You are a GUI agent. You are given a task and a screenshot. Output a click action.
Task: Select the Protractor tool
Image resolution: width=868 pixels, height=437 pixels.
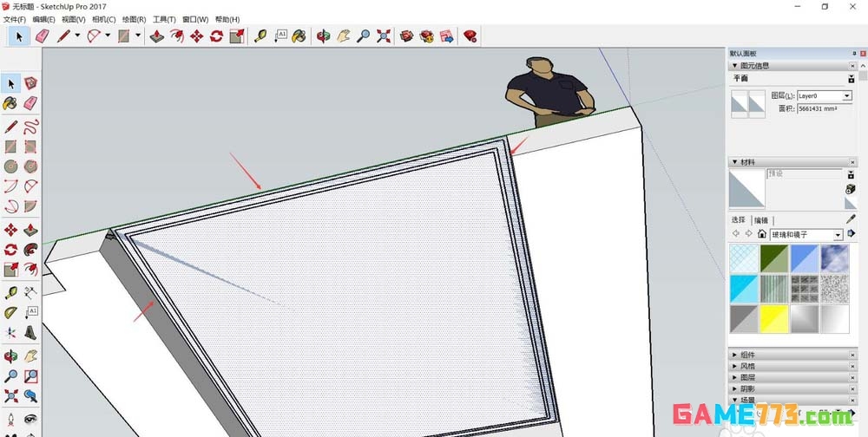tap(10, 312)
